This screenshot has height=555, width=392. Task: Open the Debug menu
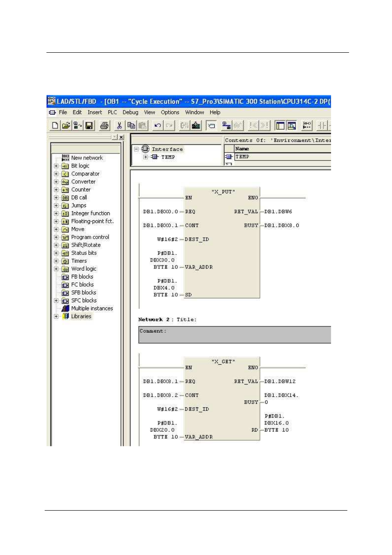pos(130,112)
